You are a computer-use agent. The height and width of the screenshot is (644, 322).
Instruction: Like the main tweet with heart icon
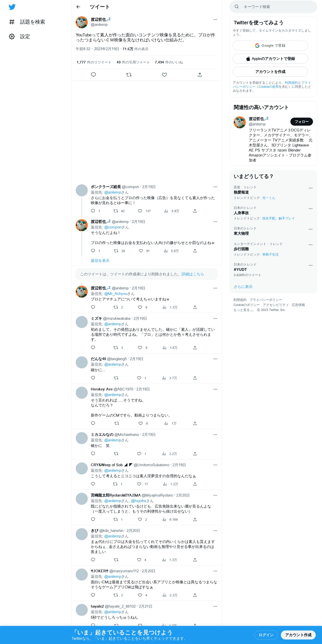[x=164, y=75]
